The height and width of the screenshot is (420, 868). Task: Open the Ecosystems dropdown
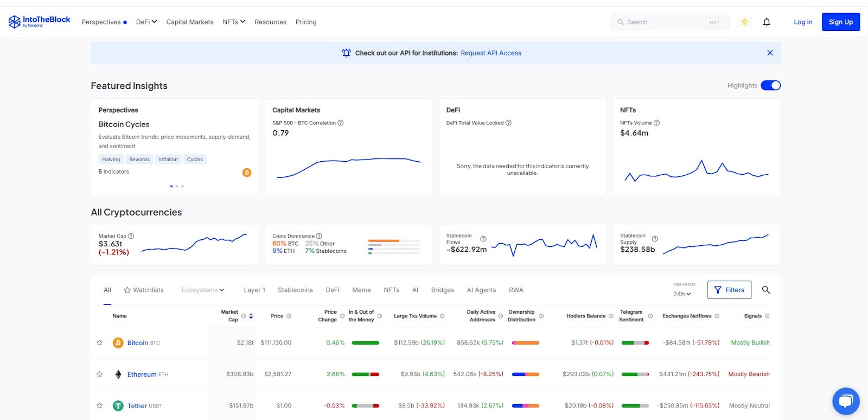[203, 290]
